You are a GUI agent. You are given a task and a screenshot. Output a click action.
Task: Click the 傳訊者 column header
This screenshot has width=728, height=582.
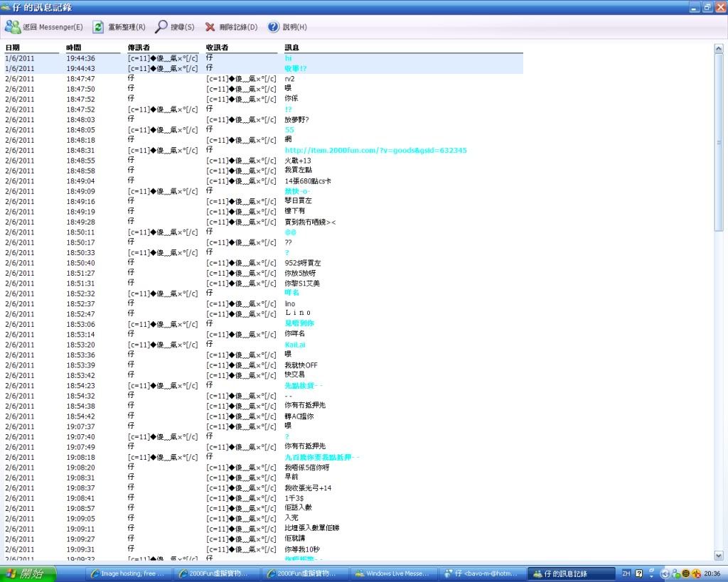(x=138, y=48)
